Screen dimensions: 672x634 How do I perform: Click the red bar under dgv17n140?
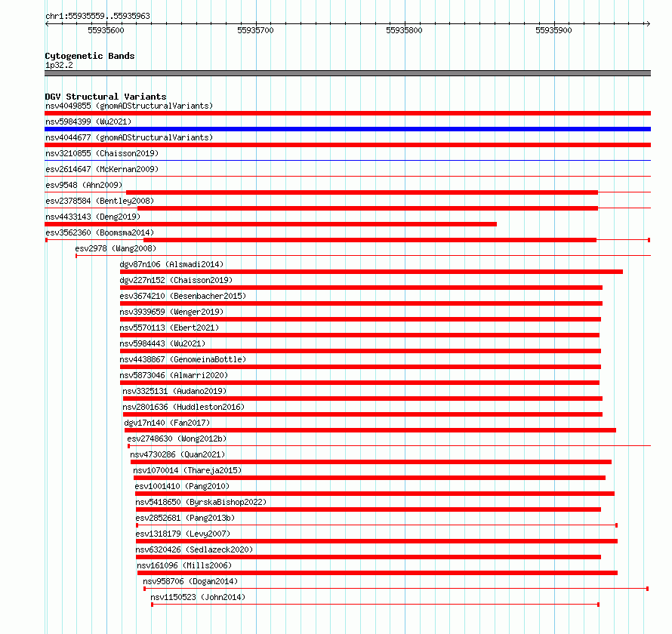[370, 430]
